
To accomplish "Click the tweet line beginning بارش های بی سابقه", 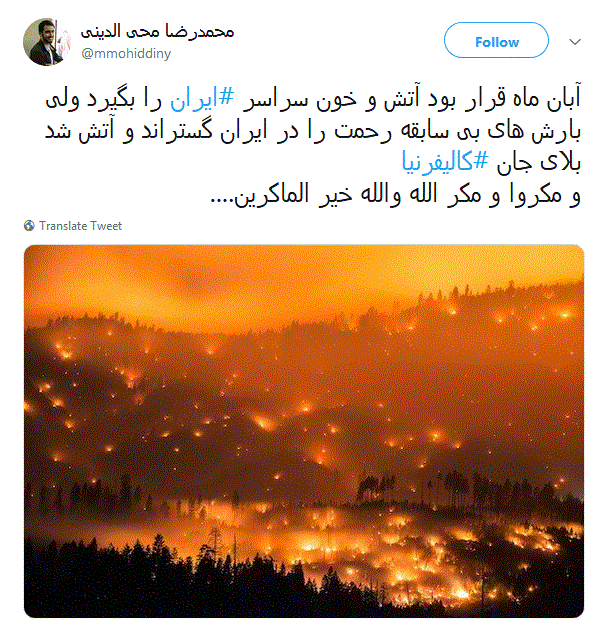I will pyautogui.click(x=313, y=131).
